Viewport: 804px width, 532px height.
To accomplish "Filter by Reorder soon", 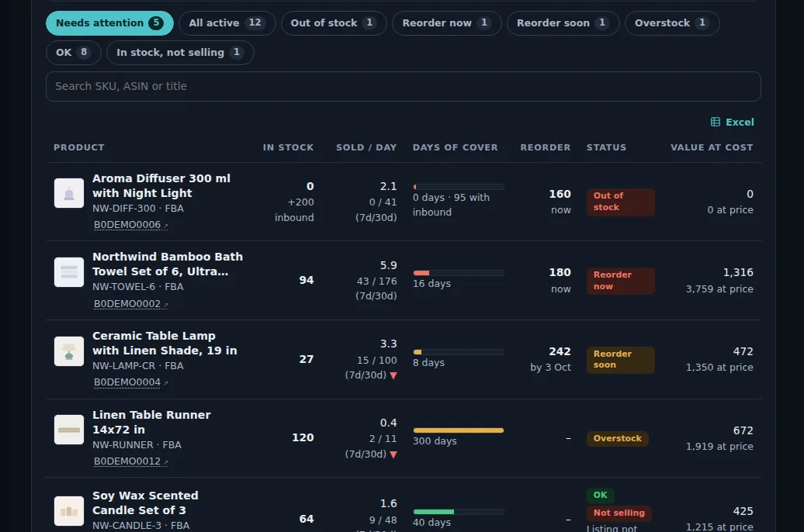I will pyautogui.click(x=563, y=23).
